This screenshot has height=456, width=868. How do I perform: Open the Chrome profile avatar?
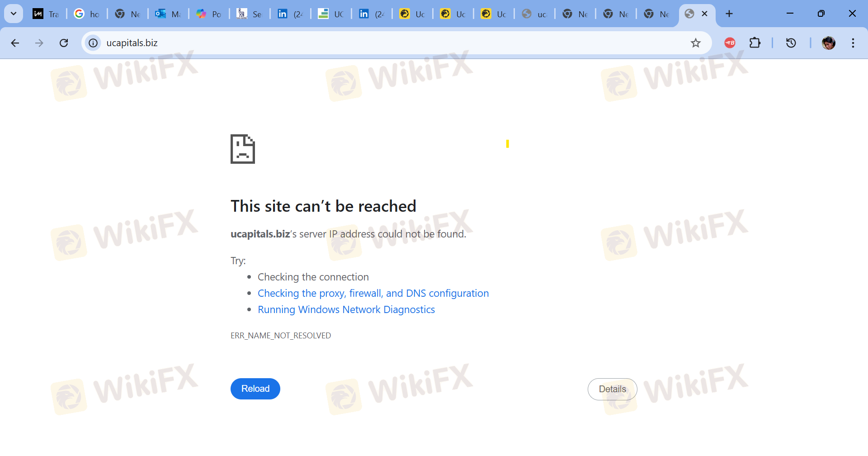click(829, 43)
